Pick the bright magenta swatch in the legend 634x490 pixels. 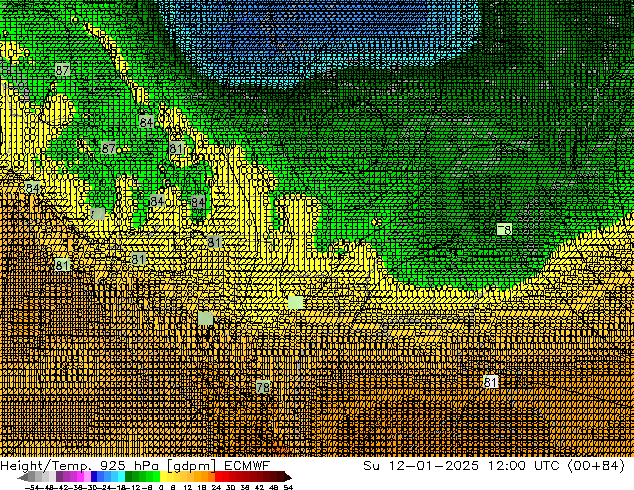tap(80, 477)
